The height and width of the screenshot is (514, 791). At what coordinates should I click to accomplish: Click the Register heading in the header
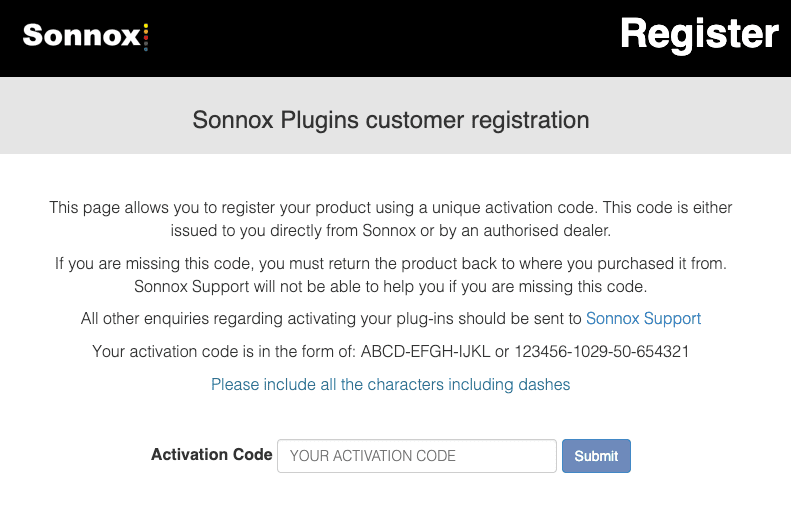click(x=700, y=34)
